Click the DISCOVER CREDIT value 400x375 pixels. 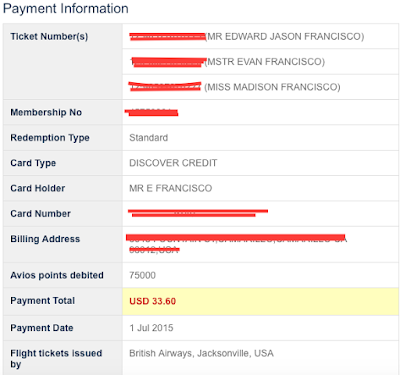pyautogui.click(x=173, y=163)
